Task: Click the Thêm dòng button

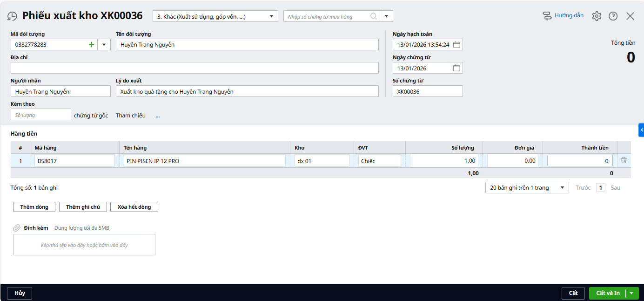Action: coord(34,207)
